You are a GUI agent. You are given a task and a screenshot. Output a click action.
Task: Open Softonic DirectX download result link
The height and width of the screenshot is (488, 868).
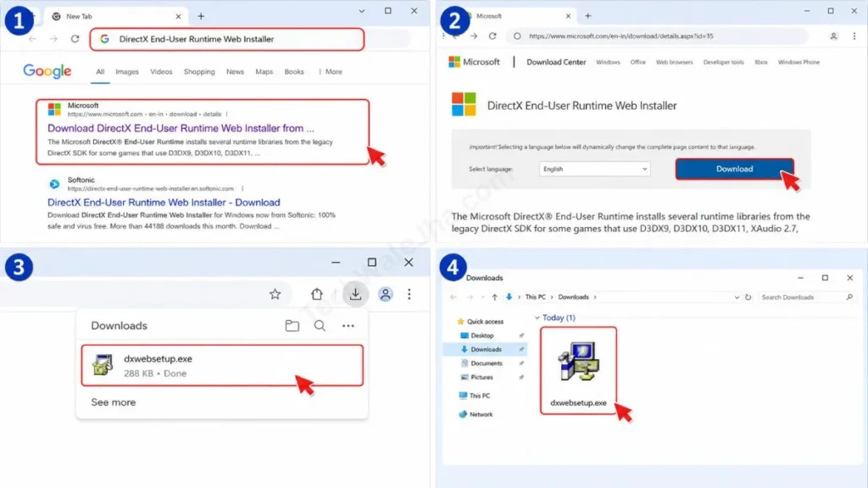pos(164,202)
